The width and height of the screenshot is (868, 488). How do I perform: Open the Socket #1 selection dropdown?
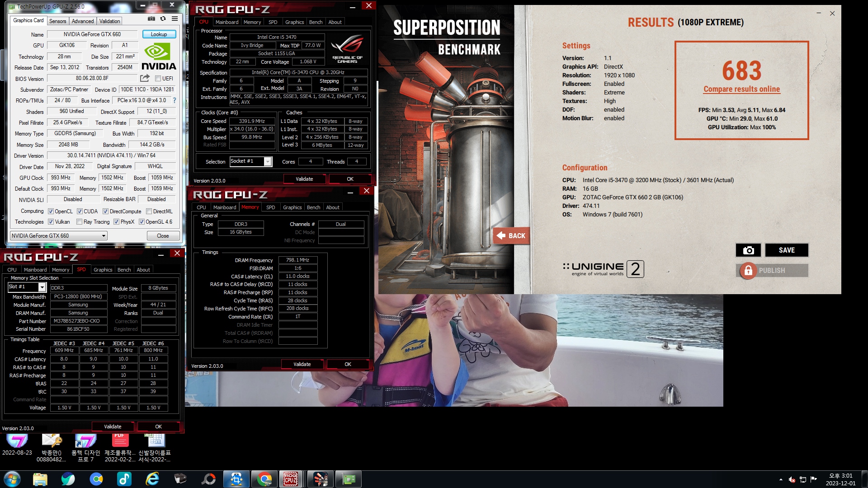pos(251,161)
